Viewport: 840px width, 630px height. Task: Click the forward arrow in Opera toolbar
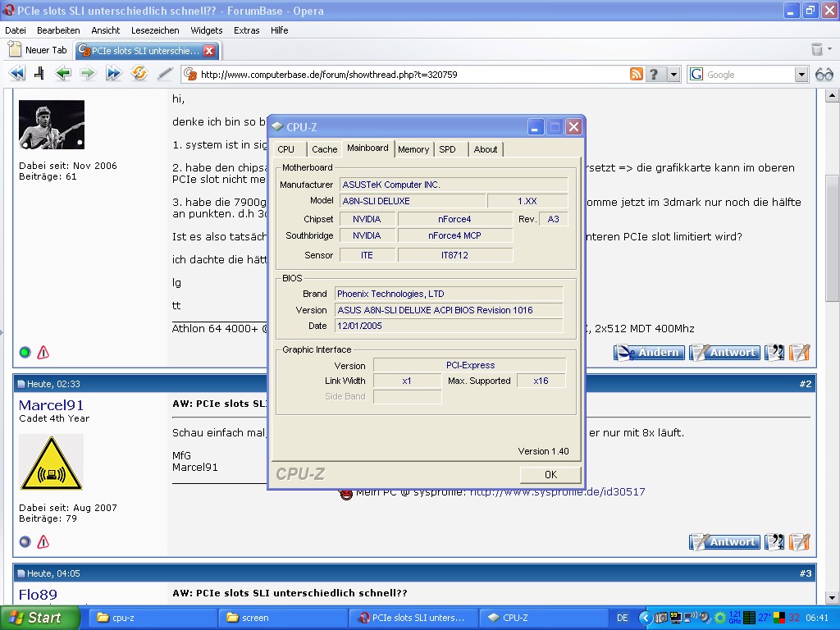[x=88, y=73]
